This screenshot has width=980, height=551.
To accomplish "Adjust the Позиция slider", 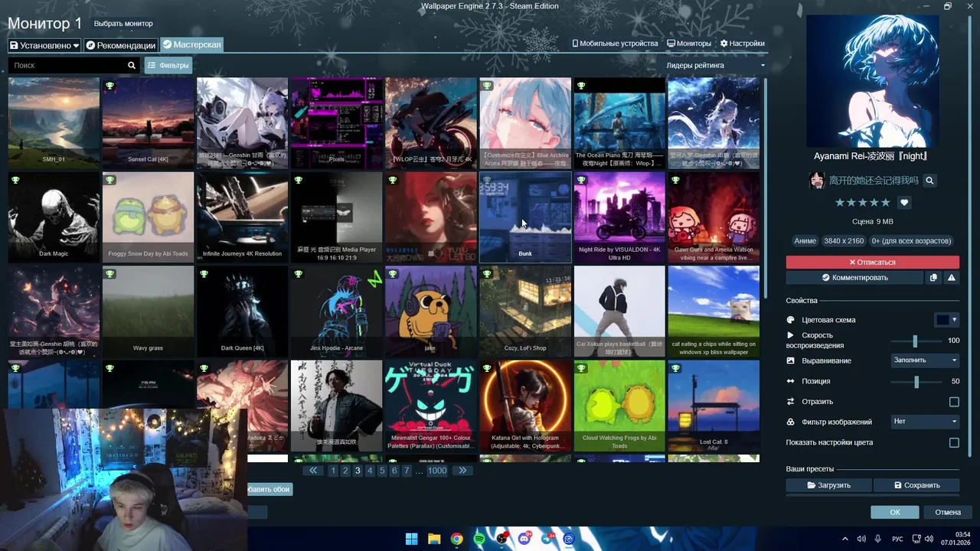I will pos(917,381).
